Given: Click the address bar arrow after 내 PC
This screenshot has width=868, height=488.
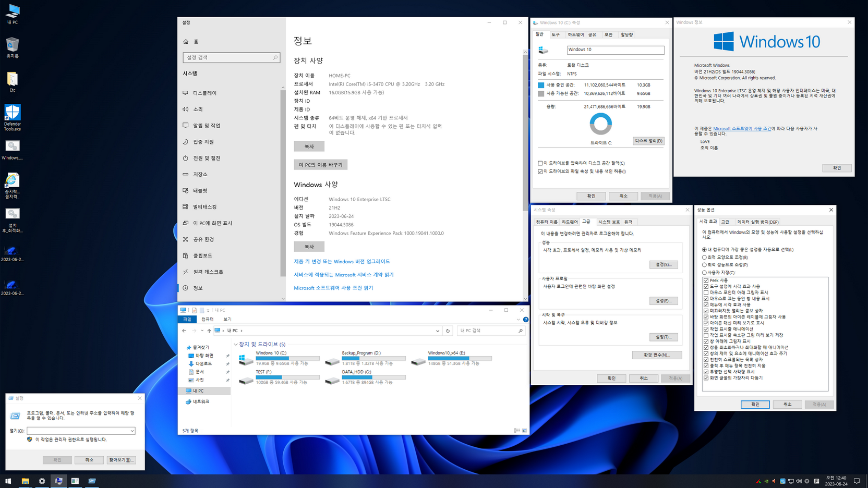Looking at the screenshot, I should pyautogui.click(x=242, y=331).
